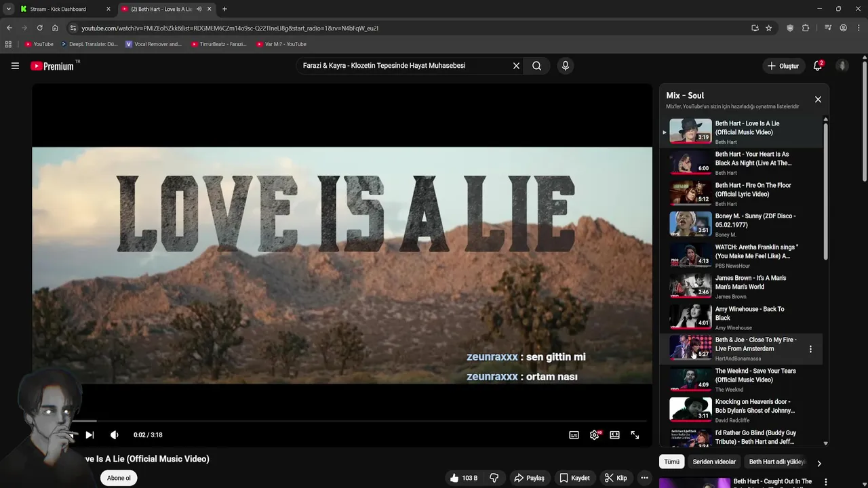Go back in browser history
Image resolution: width=868 pixels, height=488 pixels.
[x=9, y=28]
